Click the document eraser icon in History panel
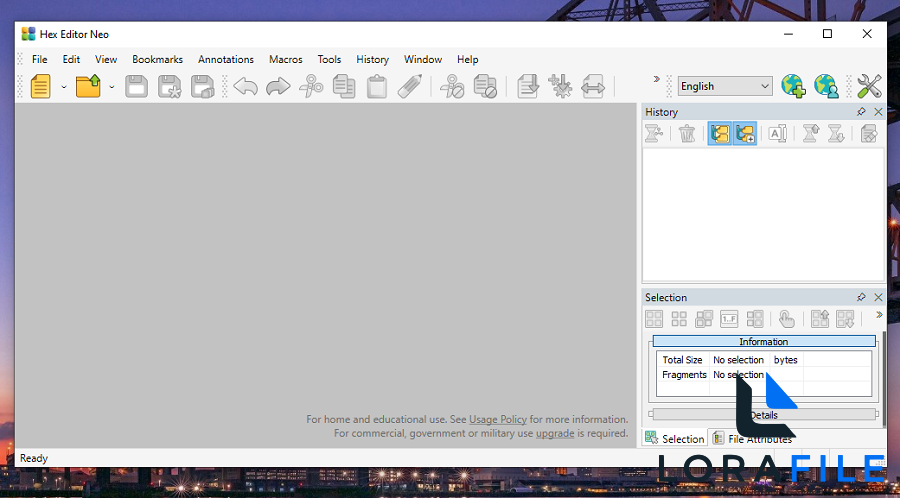 869,134
